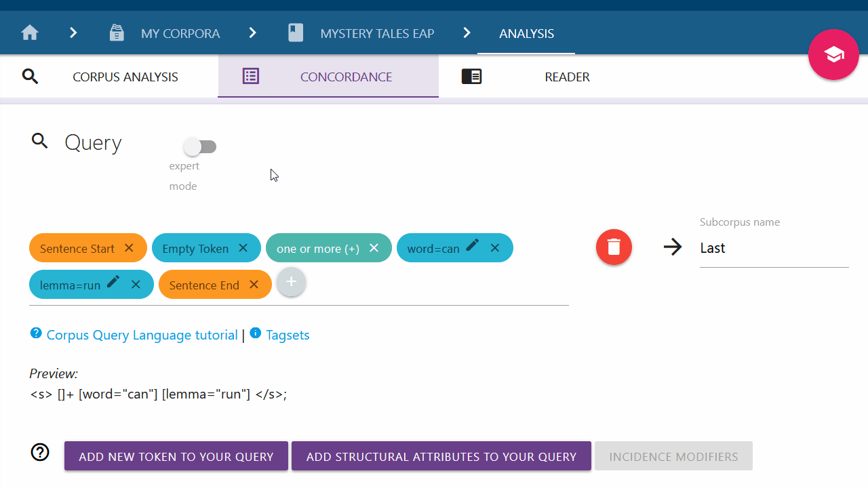
Task: Open Corpus Query Language tutorial link
Action: click(142, 335)
